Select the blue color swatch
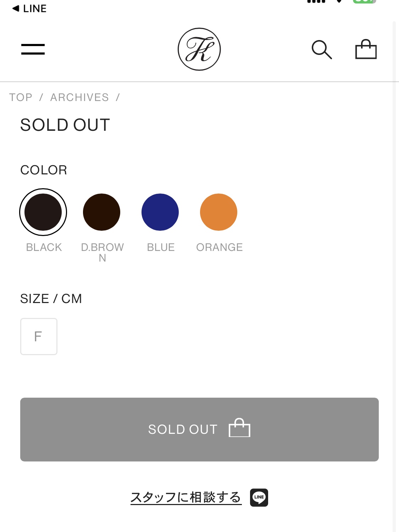 coord(160,212)
